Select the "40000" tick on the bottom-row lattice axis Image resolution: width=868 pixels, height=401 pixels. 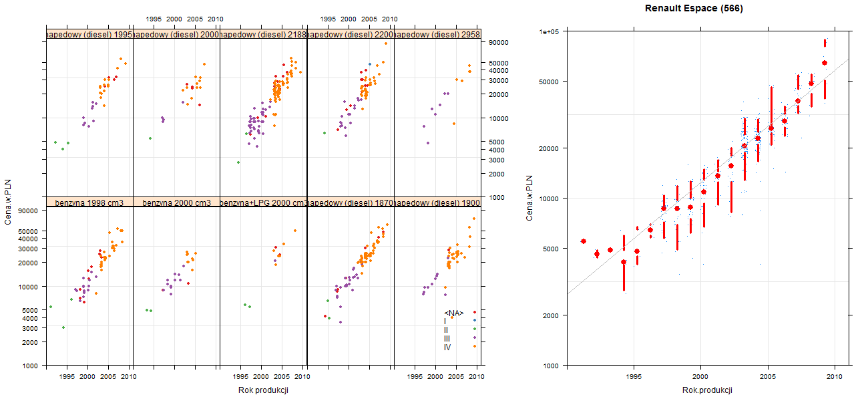[28, 239]
